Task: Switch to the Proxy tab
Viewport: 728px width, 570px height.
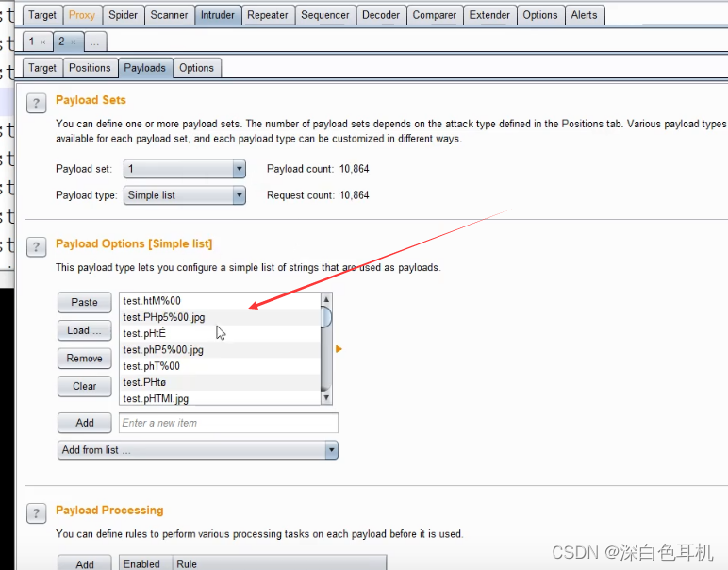Action: (82, 15)
